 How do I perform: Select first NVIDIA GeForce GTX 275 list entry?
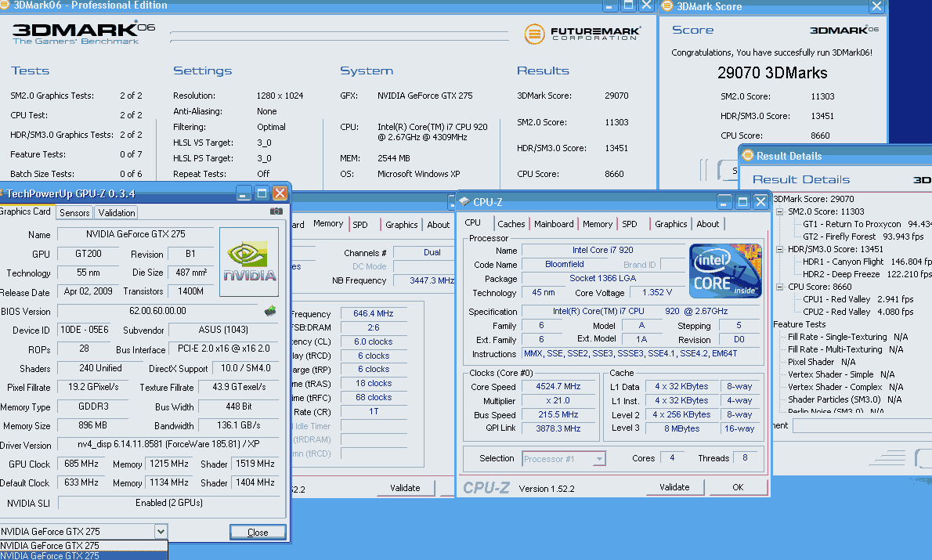[83, 546]
